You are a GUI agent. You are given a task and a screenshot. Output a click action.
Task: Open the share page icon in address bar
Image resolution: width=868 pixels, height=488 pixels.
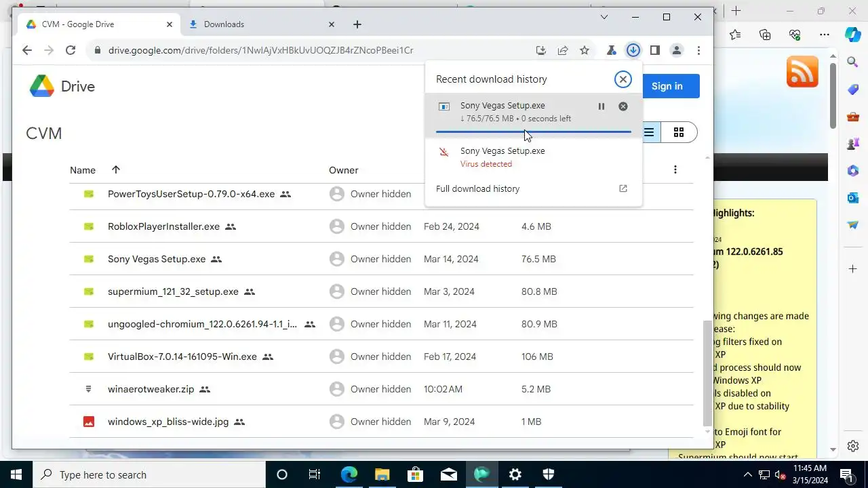point(562,50)
